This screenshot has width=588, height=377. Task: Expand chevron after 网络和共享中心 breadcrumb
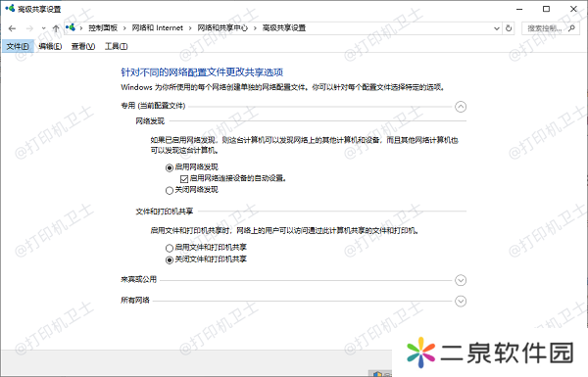[x=255, y=28]
